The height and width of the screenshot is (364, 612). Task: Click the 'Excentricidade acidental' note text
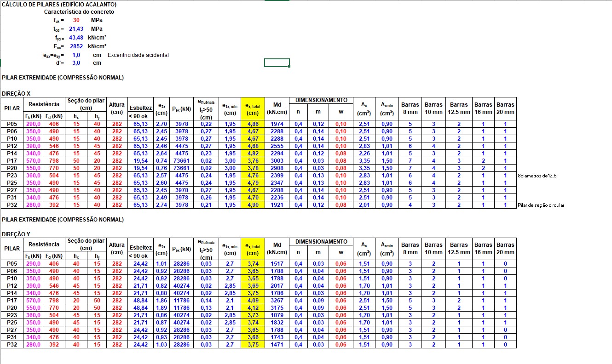138,55
